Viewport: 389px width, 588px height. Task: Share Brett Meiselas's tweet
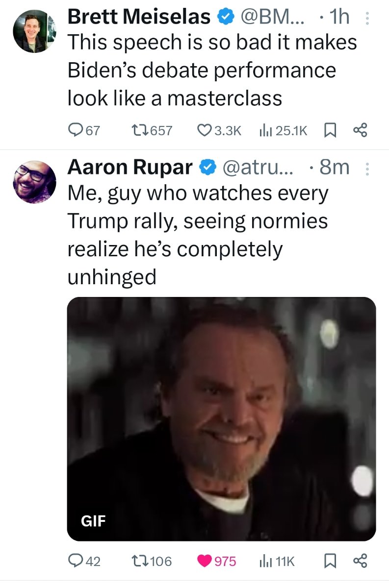360,130
